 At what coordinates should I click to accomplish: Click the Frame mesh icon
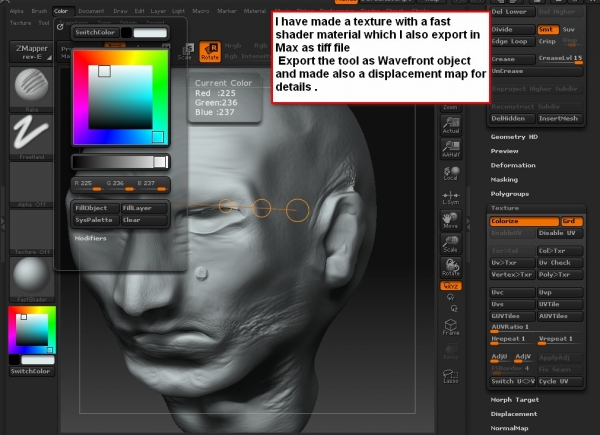[x=451, y=327]
